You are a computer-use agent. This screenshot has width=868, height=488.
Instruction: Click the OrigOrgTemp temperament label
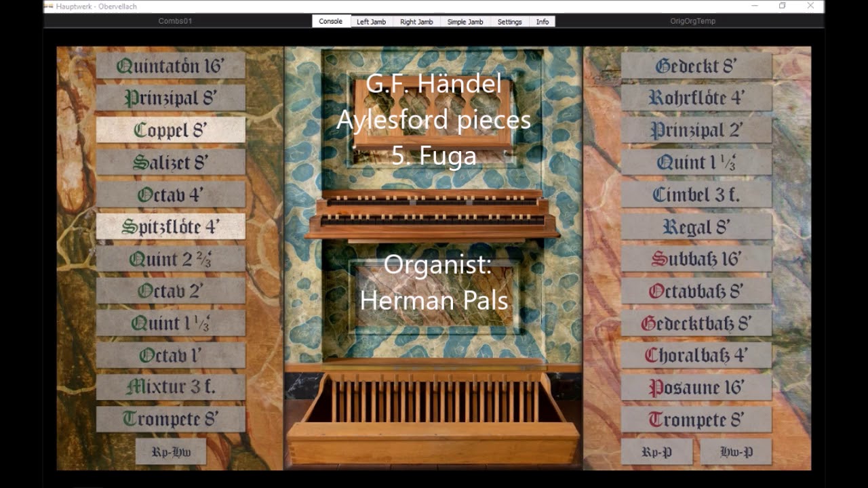tap(692, 21)
